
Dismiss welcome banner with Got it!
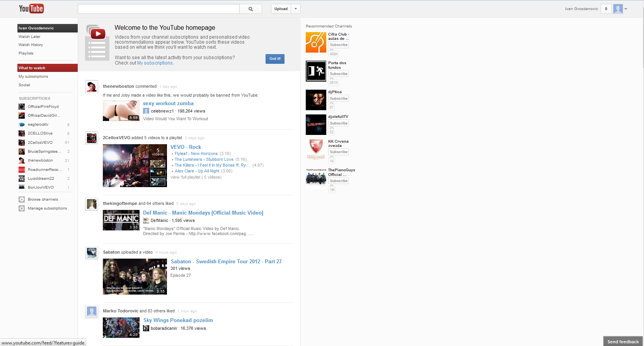pos(275,59)
